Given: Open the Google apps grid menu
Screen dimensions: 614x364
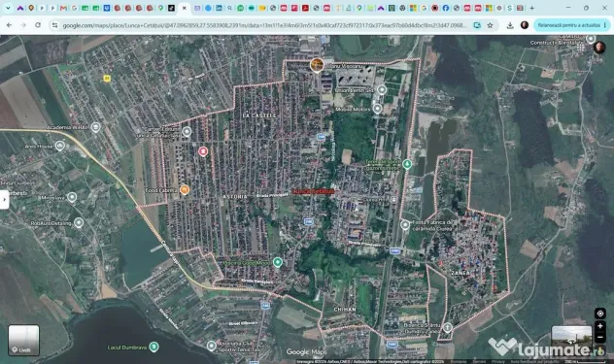Looking at the screenshot, I should coord(580,48).
